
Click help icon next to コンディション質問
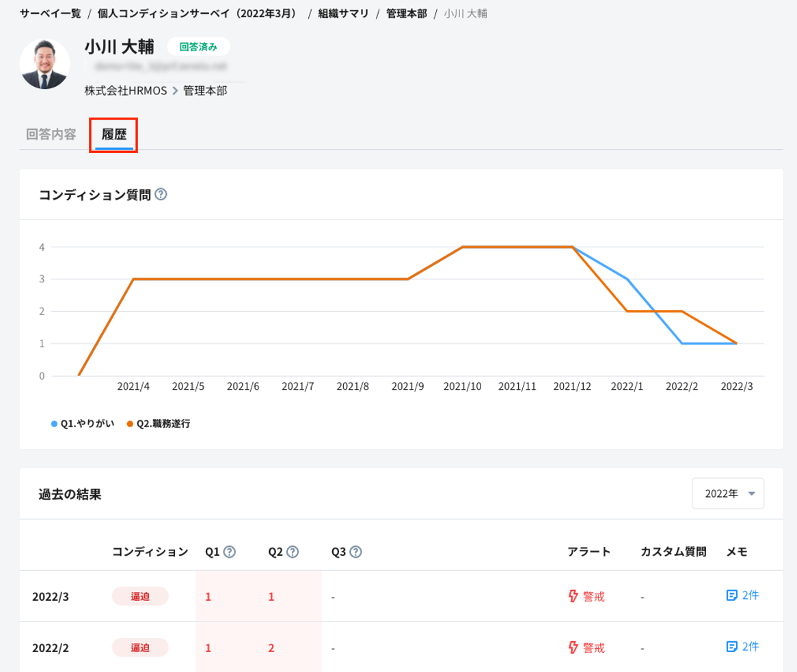(x=161, y=195)
